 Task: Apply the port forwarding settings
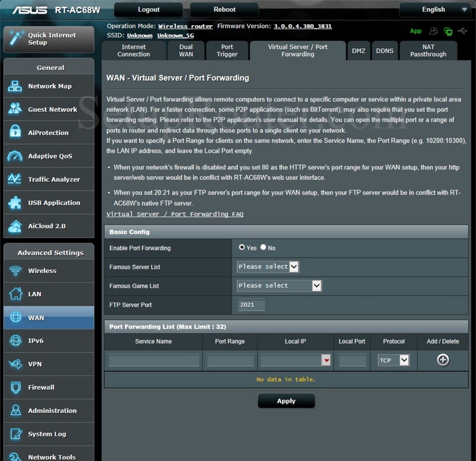(x=286, y=400)
